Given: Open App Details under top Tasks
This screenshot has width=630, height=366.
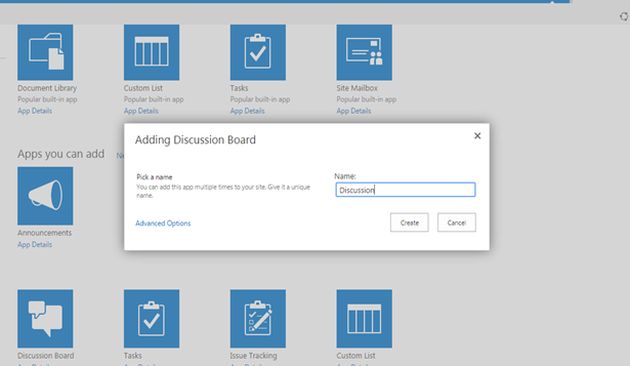Looking at the screenshot, I should (247, 111).
